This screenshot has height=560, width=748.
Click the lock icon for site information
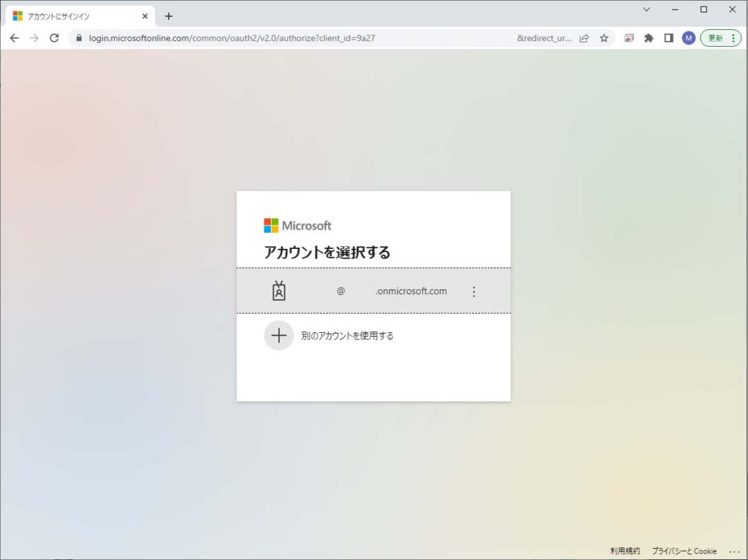click(x=79, y=38)
